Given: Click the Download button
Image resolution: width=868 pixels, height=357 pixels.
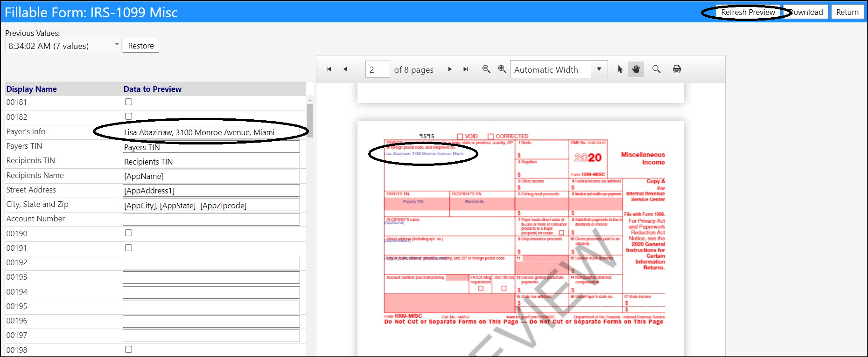Looking at the screenshot, I should point(806,12).
